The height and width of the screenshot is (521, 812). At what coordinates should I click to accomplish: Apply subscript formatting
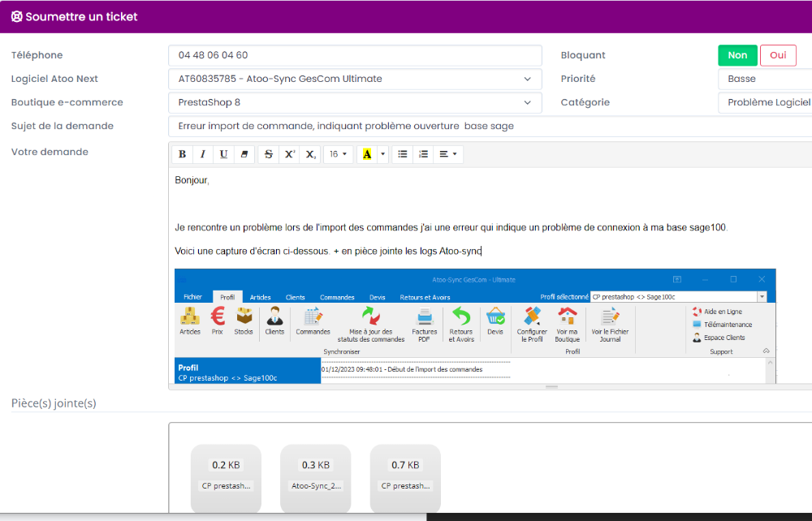point(310,154)
